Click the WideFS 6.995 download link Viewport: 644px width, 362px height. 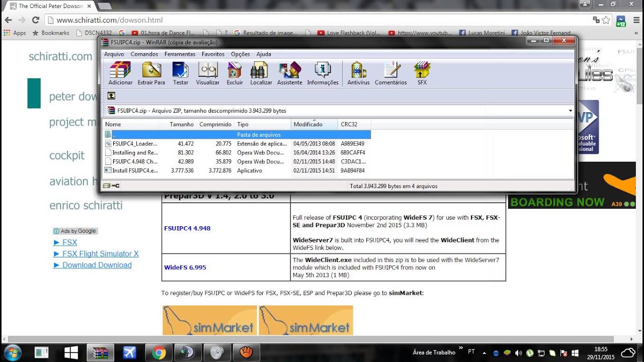pos(185,267)
